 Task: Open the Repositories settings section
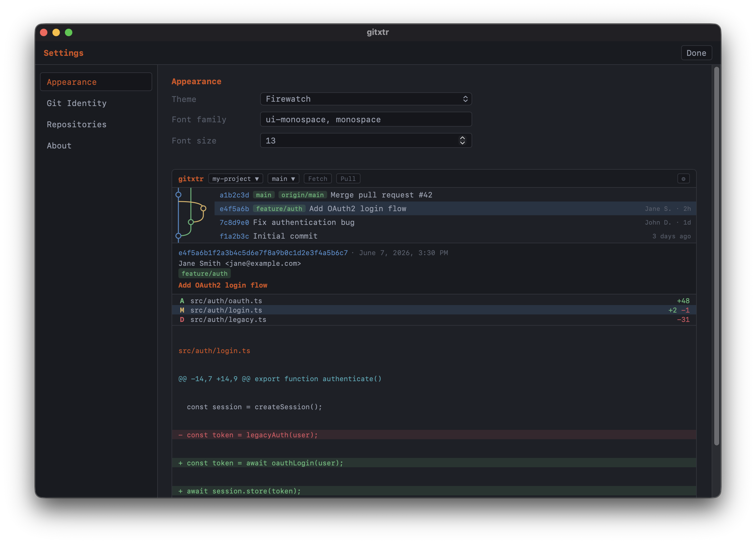click(x=96, y=124)
